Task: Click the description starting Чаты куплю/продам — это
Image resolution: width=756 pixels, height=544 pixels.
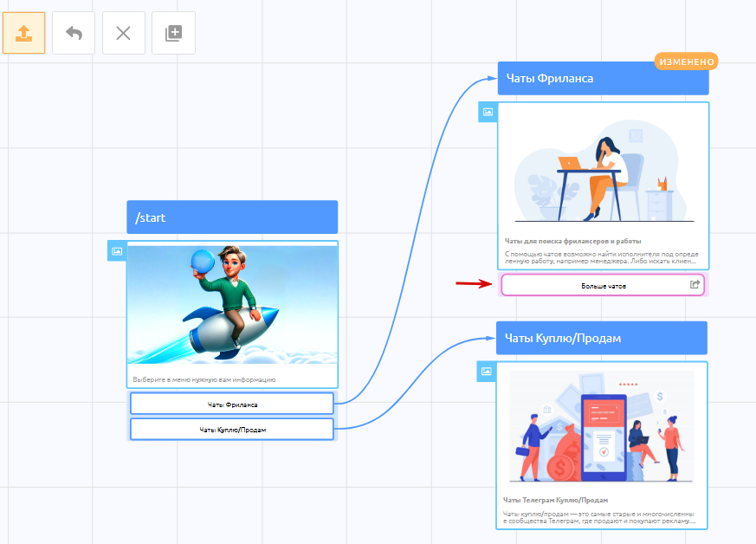Action: click(x=599, y=517)
